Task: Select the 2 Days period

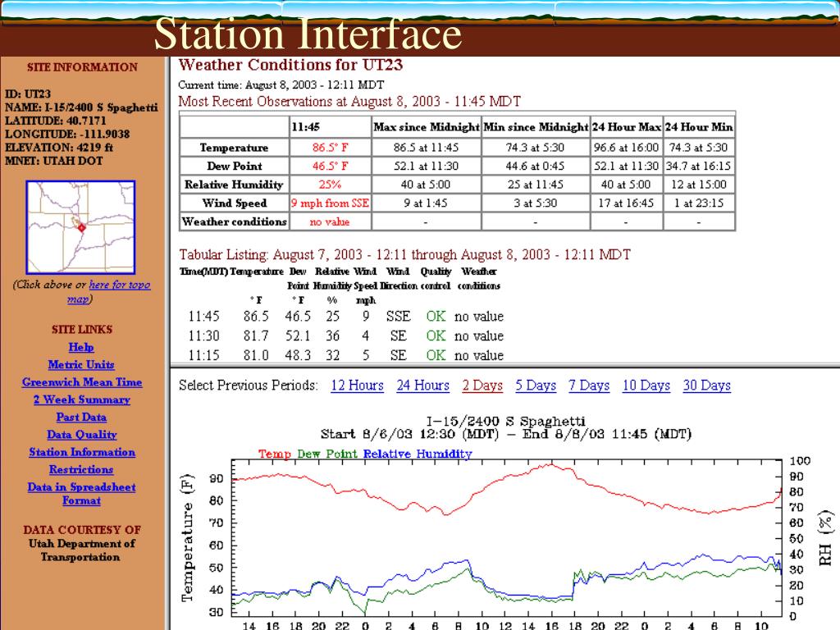Action: pyautogui.click(x=482, y=386)
